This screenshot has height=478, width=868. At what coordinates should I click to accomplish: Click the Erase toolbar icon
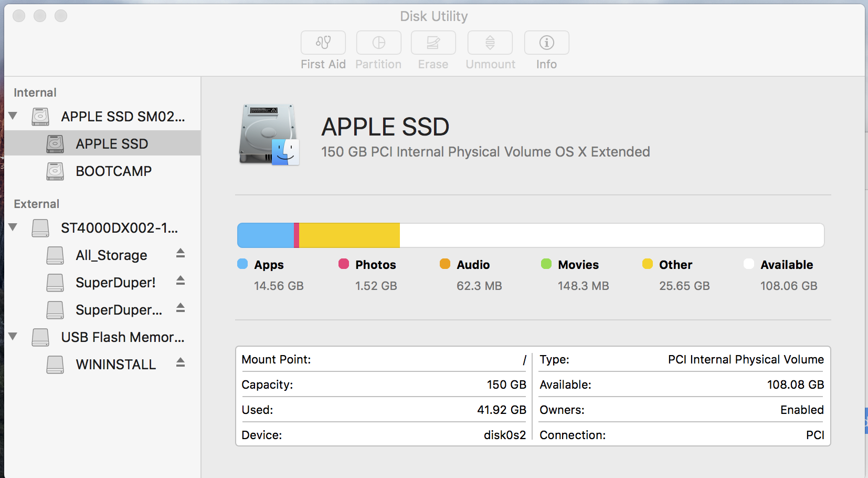point(433,43)
